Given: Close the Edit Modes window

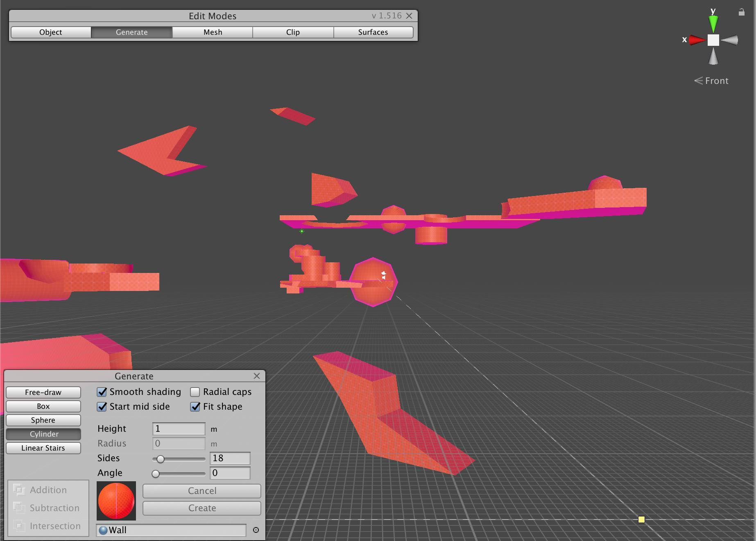Looking at the screenshot, I should (x=409, y=16).
